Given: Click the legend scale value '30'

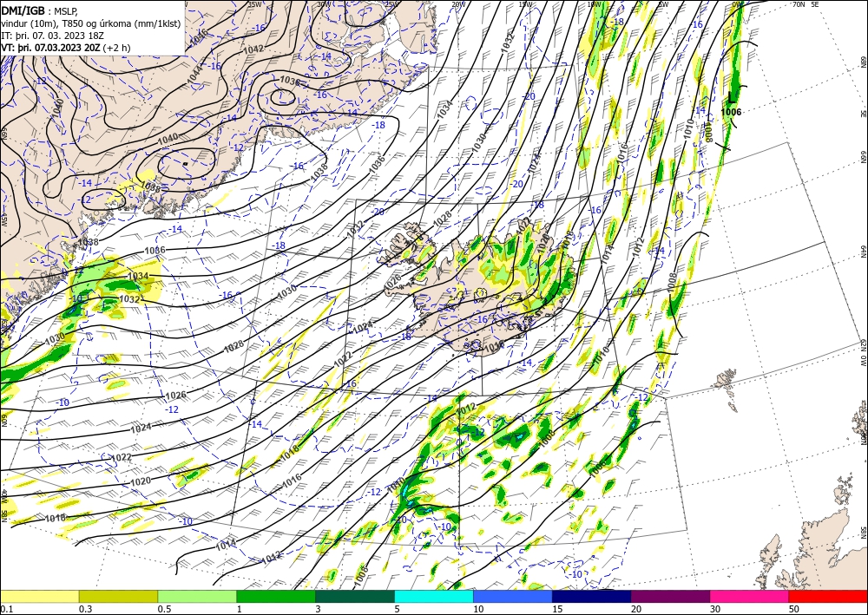Looking at the screenshot, I should pyautogui.click(x=715, y=609).
